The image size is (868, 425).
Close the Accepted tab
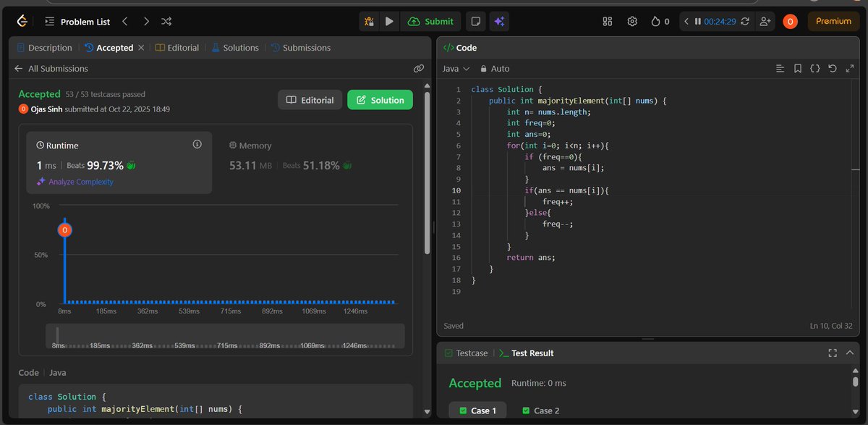(141, 48)
